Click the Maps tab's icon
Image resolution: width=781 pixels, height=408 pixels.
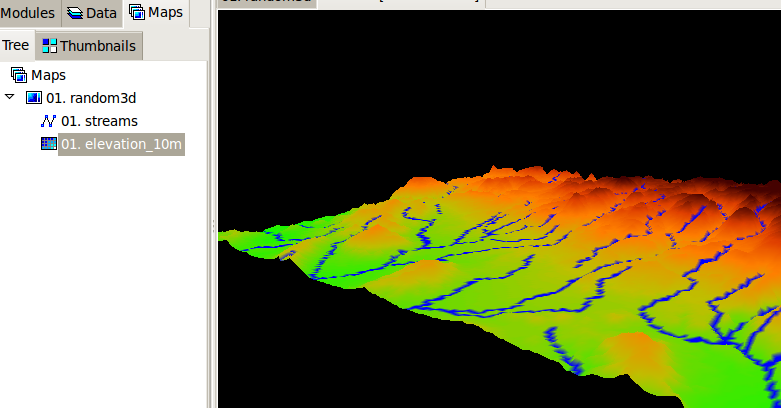(137, 13)
